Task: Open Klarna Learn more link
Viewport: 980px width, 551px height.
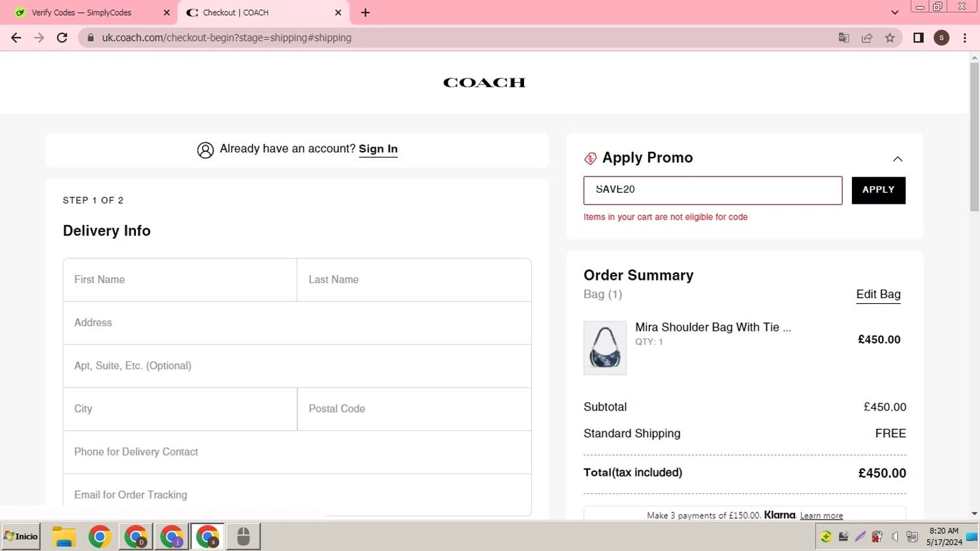Action: click(x=821, y=516)
